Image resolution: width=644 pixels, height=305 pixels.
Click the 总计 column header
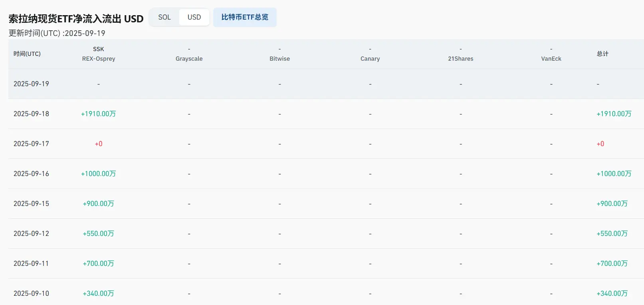click(x=602, y=54)
